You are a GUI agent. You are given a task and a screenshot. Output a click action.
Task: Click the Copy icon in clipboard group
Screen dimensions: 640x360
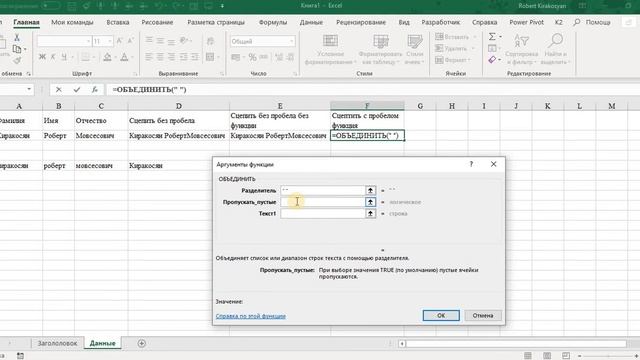(17, 49)
